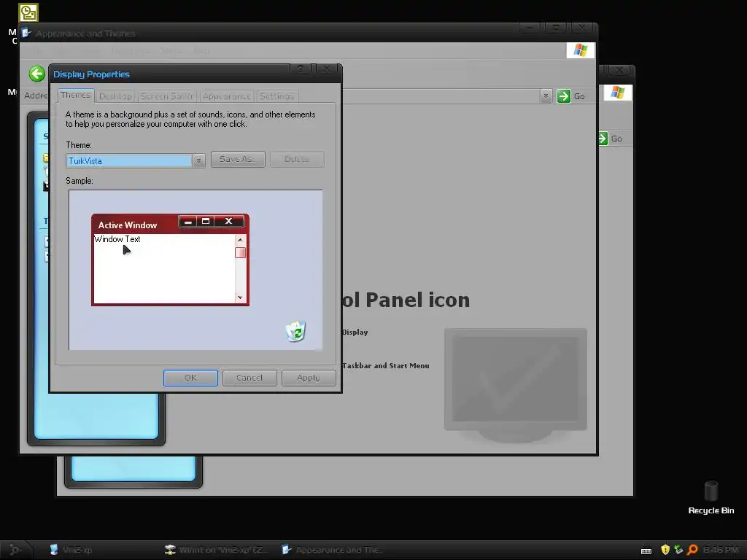The height and width of the screenshot is (560, 747).
Task: Confirm with the OK button
Action: click(x=190, y=378)
